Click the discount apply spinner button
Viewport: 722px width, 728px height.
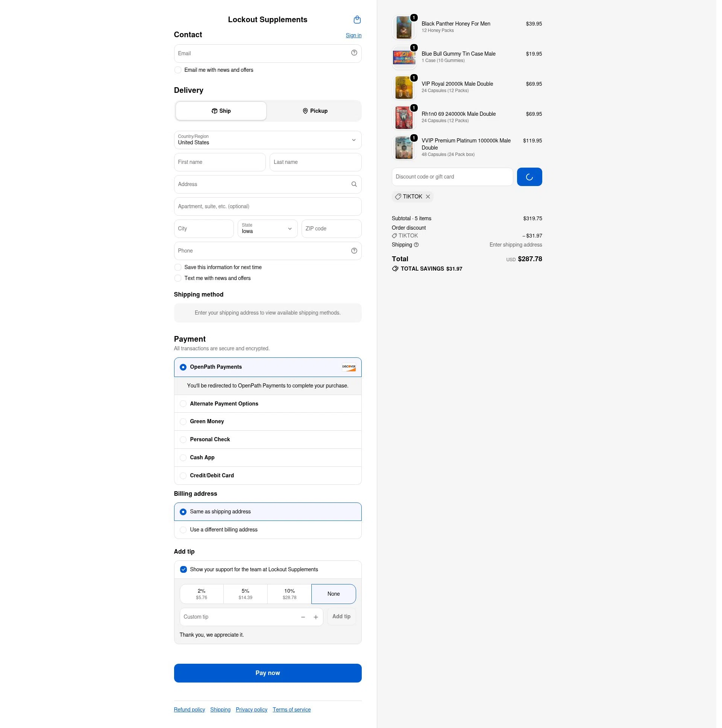(x=529, y=177)
